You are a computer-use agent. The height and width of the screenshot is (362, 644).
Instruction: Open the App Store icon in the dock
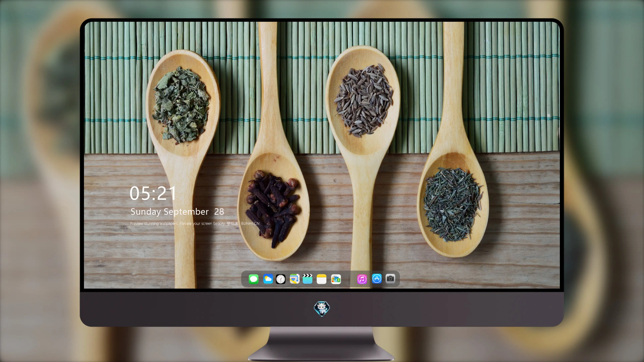coord(377,279)
